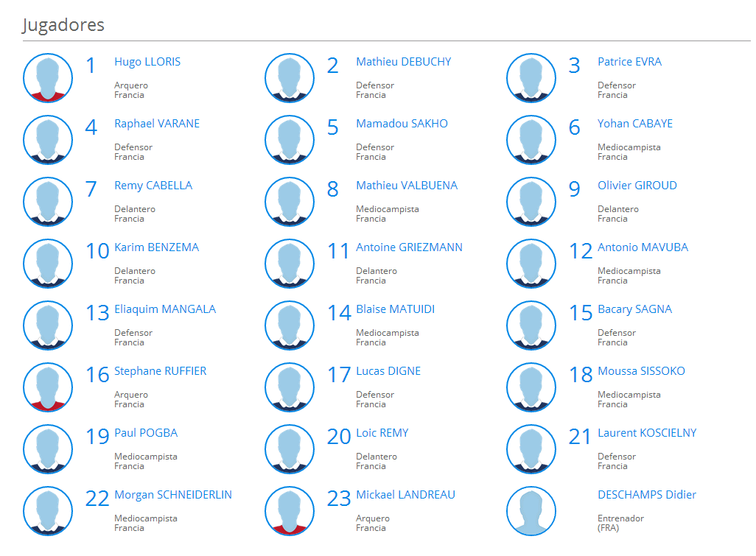Open Mathieu DEBUCHY player link

404,62
